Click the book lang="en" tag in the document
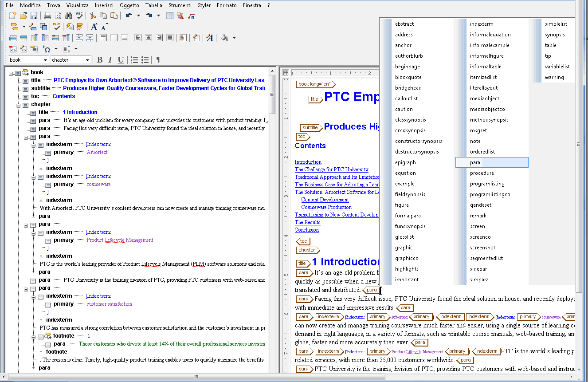 [316, 84]
